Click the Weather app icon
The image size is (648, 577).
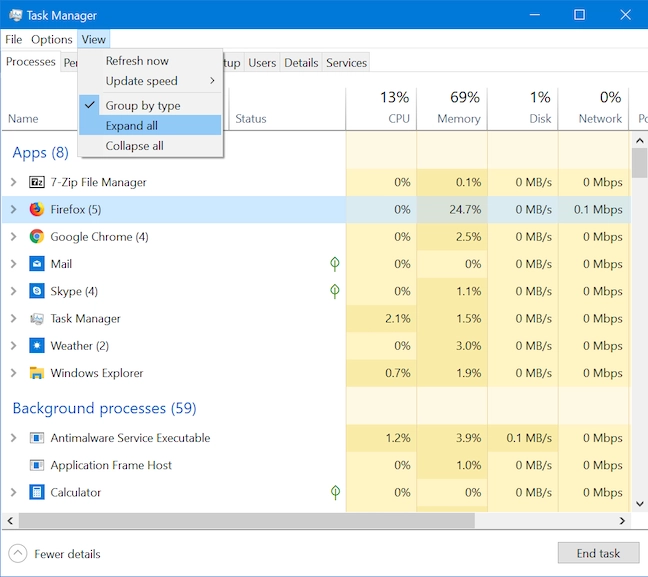click(x=37, y=346)
